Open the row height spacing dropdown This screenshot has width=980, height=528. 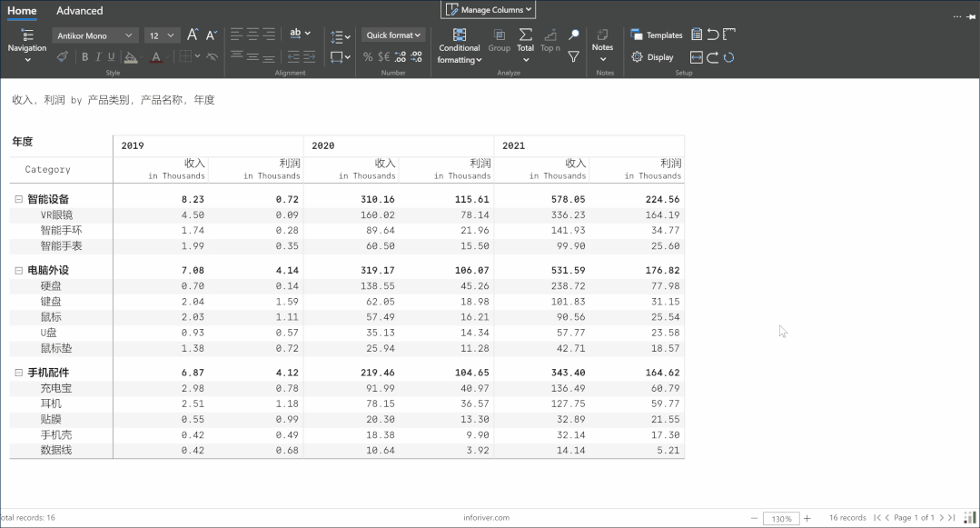(x=340, y=37)
